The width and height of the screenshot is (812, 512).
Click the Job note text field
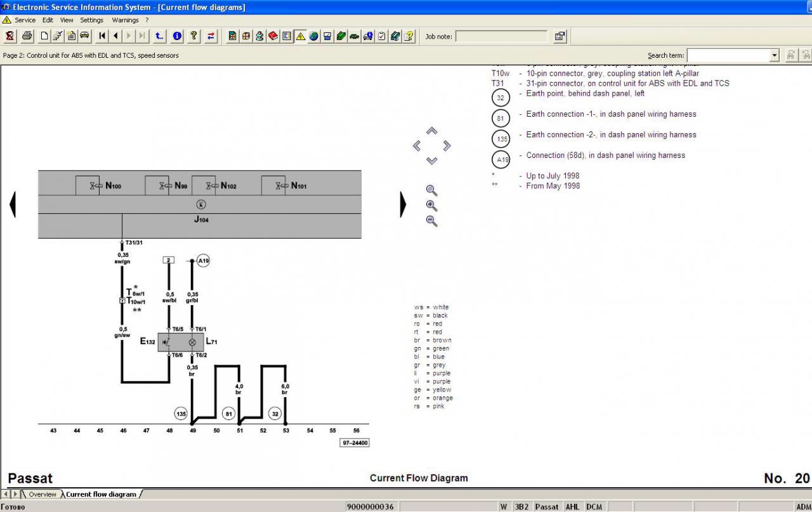tap(502, 36)
